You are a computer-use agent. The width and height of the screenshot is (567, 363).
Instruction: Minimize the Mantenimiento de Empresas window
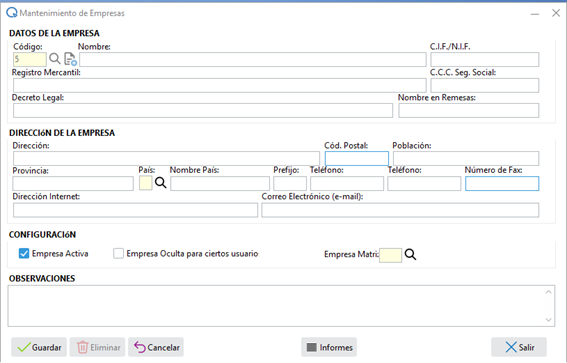(535, 14)
